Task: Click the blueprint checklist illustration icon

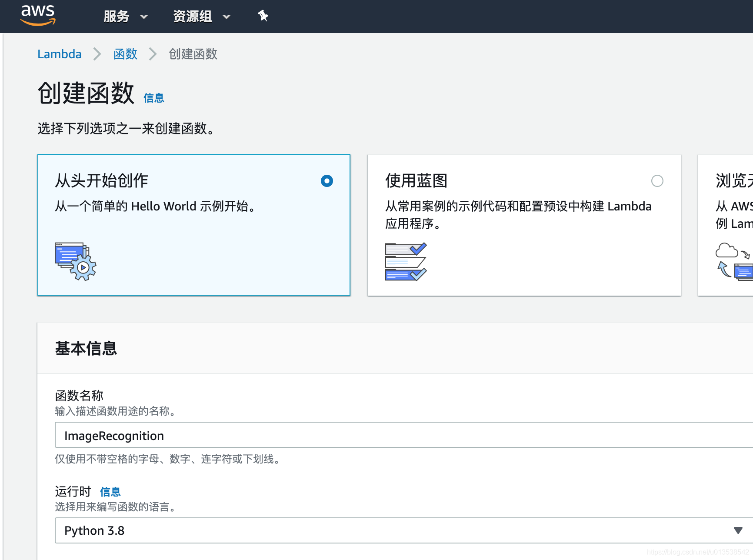Action: (x=406, y=262)
